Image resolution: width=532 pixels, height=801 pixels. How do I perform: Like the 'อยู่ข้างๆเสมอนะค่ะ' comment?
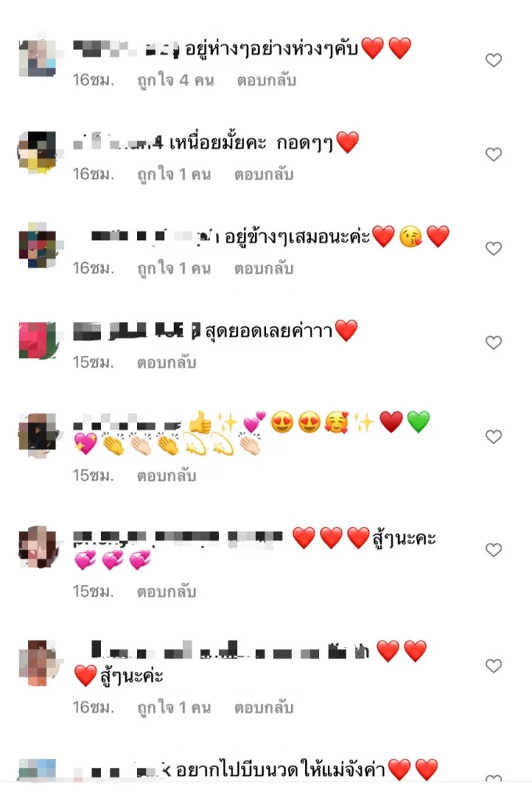click(x=493, y=248)
